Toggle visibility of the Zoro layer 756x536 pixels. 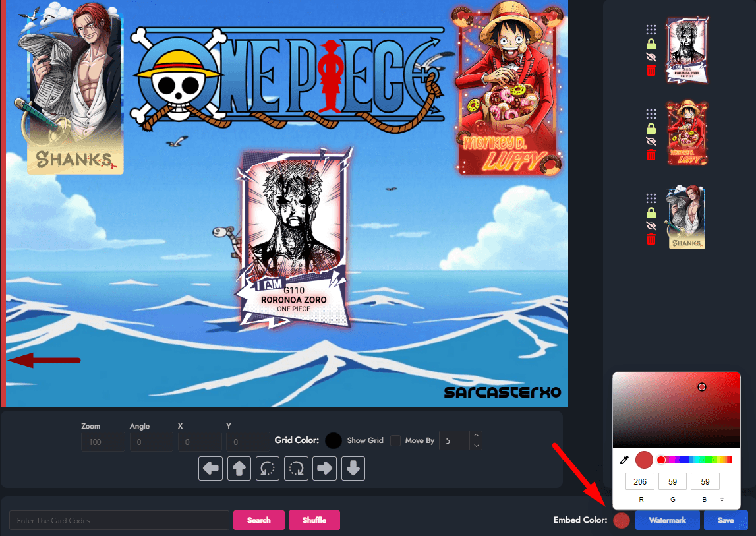[651, 57]
